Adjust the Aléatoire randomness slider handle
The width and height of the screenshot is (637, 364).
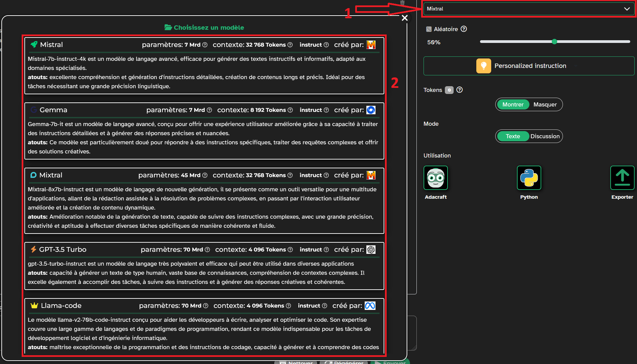[x=554, y=42]
